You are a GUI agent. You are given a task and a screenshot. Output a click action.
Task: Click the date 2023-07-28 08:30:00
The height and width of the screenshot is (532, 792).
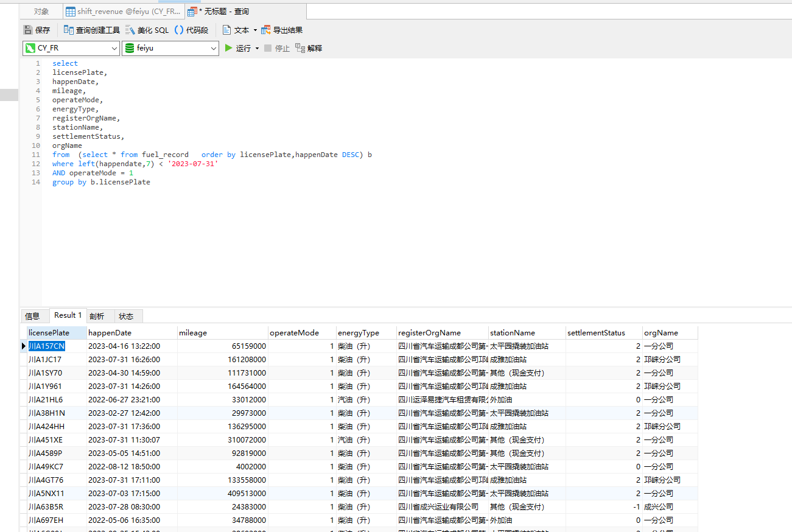coord(131,506)
